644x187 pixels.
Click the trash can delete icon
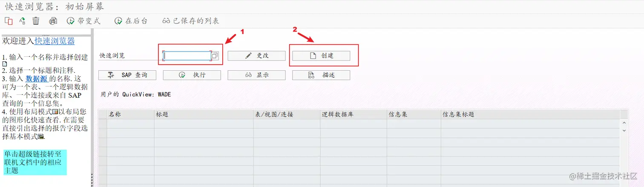[36, 21]
